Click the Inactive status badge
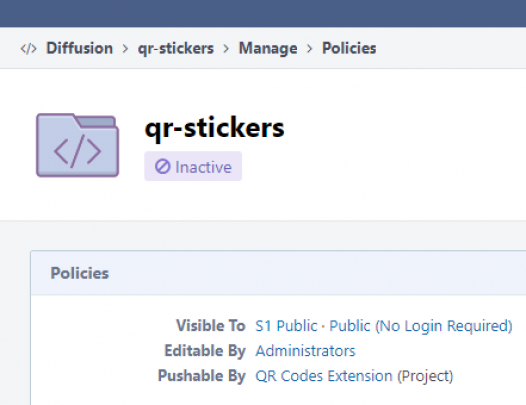The image size is (526, 405). (x=193, y=166)
